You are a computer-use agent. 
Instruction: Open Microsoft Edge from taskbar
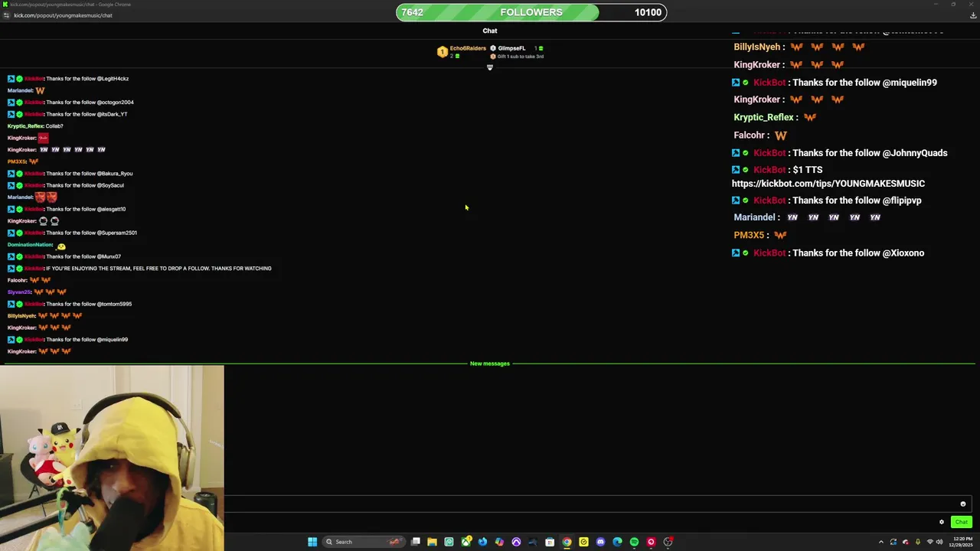617,542
